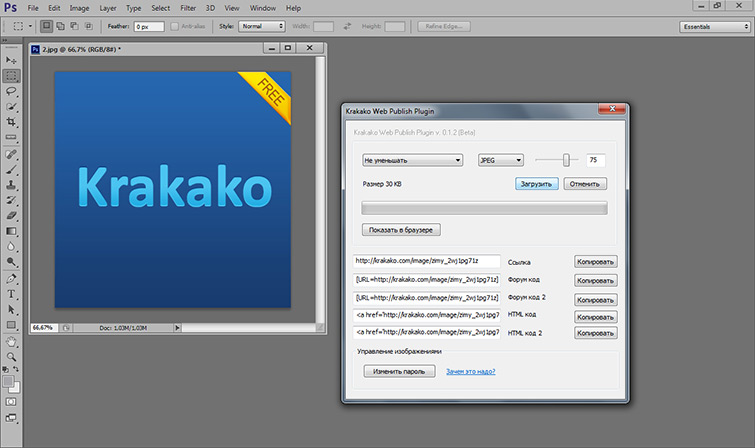Click Изменить пароль button
Viewport: 755px width, 448px height.
point(399,371)
